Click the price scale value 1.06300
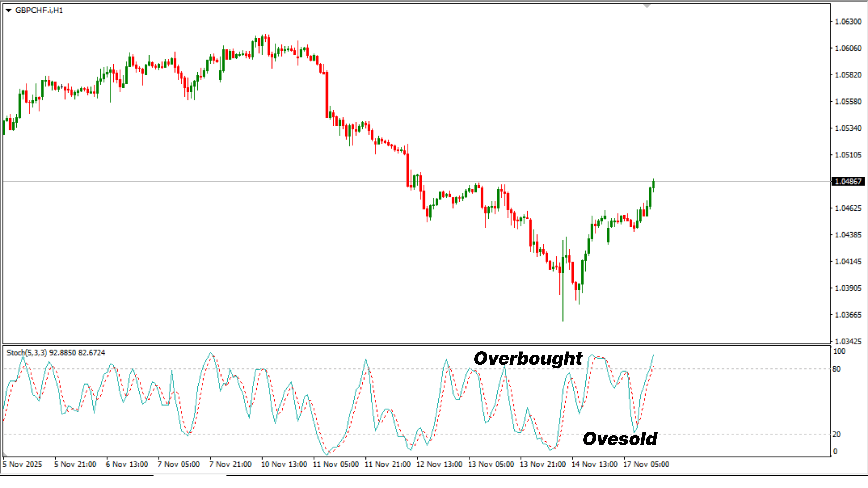Screen dimensions: 868x488 [x=848, y=21]
